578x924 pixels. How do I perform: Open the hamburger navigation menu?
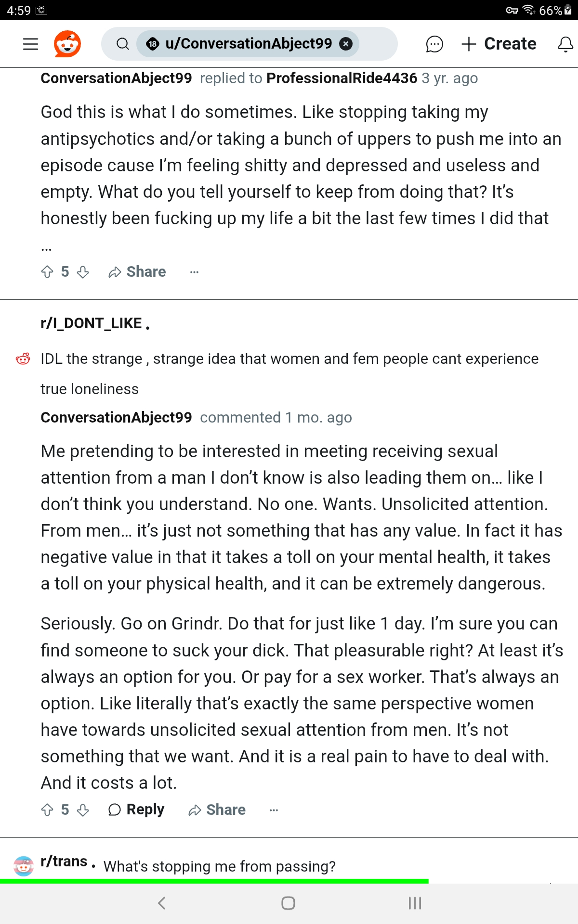click(x=30, y=44)
